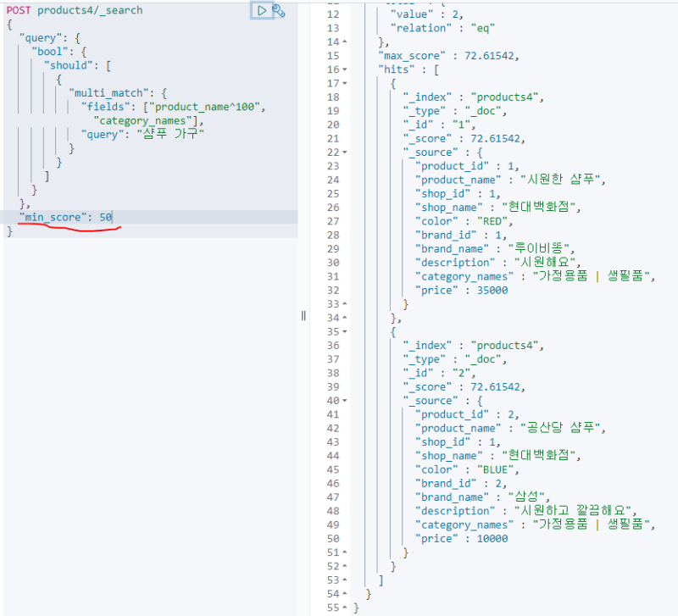Toggle the fold marker at line 51

[x=345, y=552]
